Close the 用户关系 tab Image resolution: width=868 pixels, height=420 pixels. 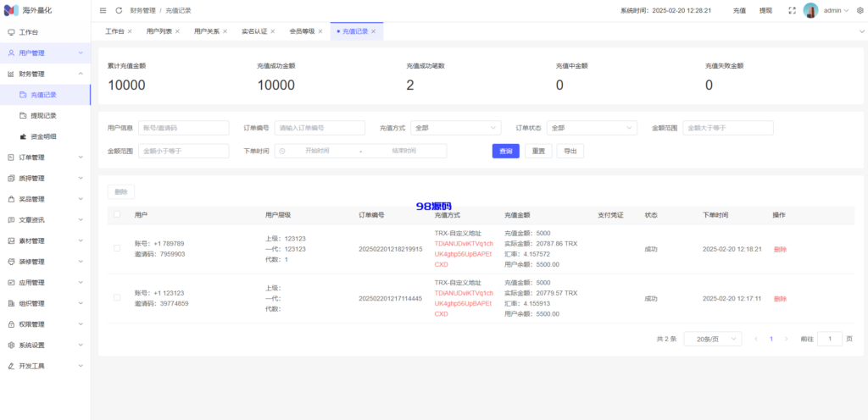coord(225,31)
